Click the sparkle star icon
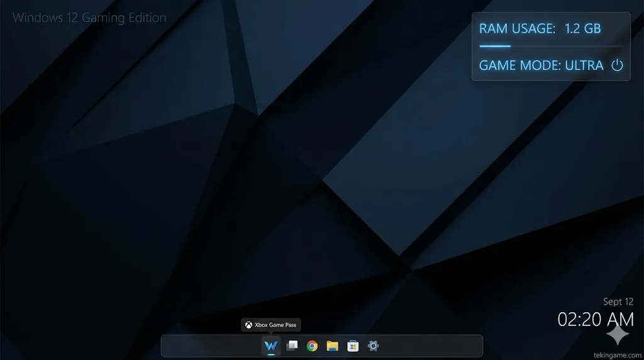 [617, 334]
